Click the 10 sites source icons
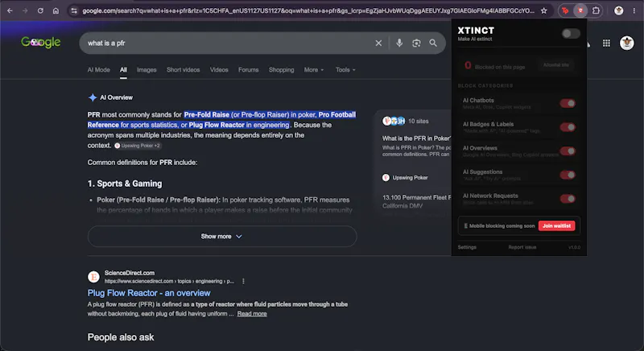Image resolution: width=644 pixels, height=351 pixels. [394, 121]
